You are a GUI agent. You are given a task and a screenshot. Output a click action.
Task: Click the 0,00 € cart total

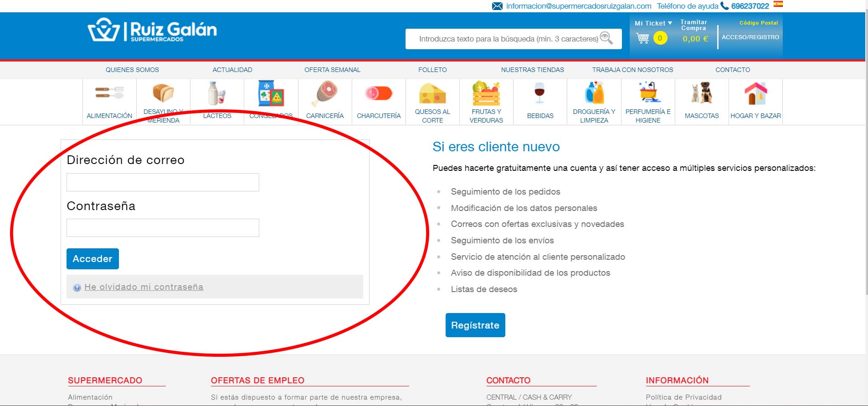click(x=695, y=39)
